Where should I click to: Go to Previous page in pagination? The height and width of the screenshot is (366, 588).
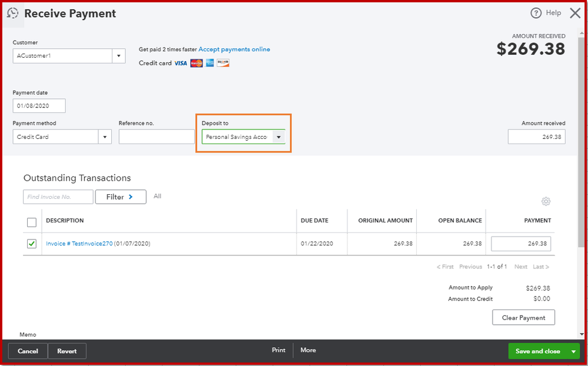[471, 267]
